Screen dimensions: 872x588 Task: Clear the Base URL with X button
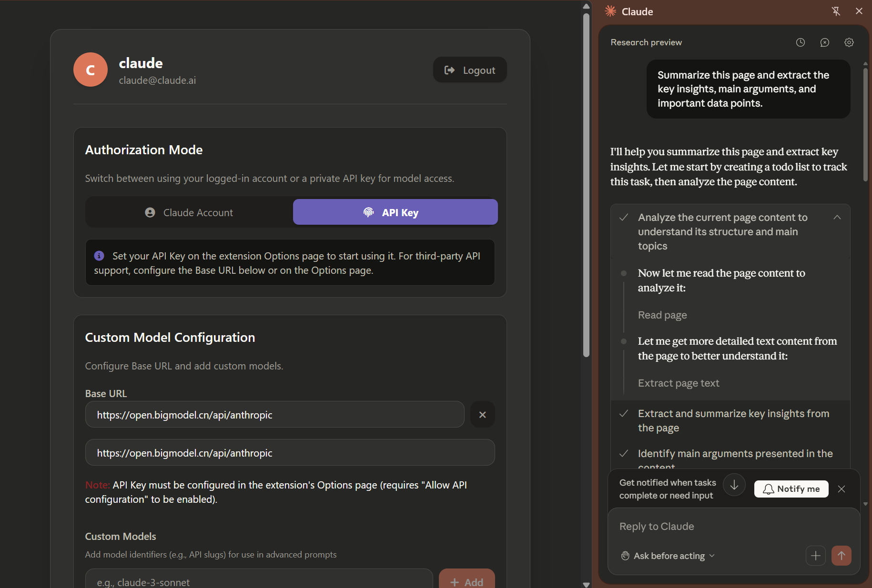(x=482, y=415)
